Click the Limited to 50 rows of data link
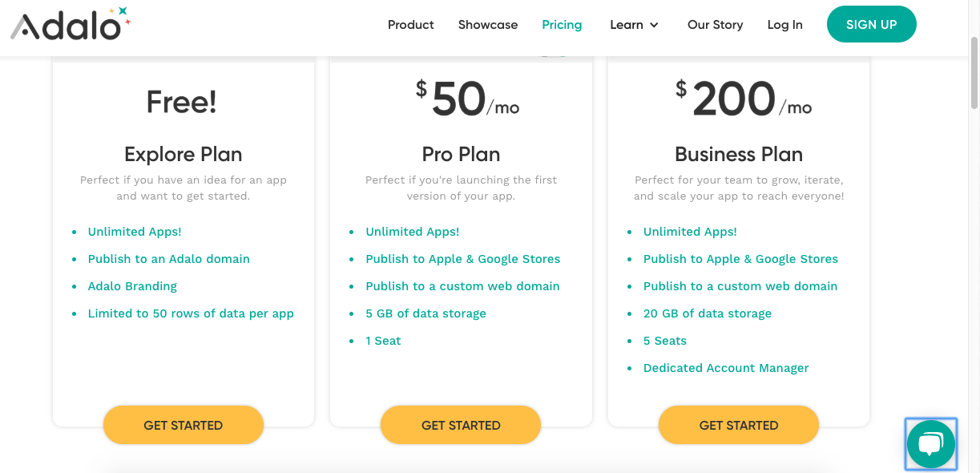980x473 pixels. [191, 313]
